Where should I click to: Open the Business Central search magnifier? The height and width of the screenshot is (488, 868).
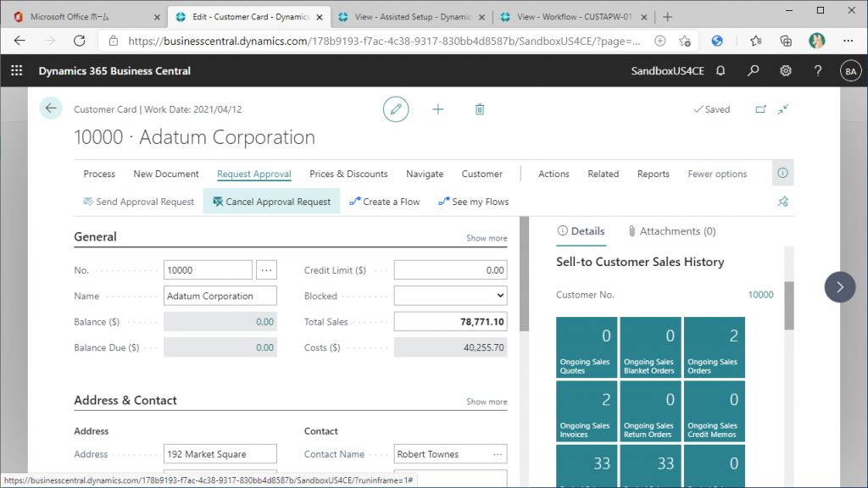[753, 71]
